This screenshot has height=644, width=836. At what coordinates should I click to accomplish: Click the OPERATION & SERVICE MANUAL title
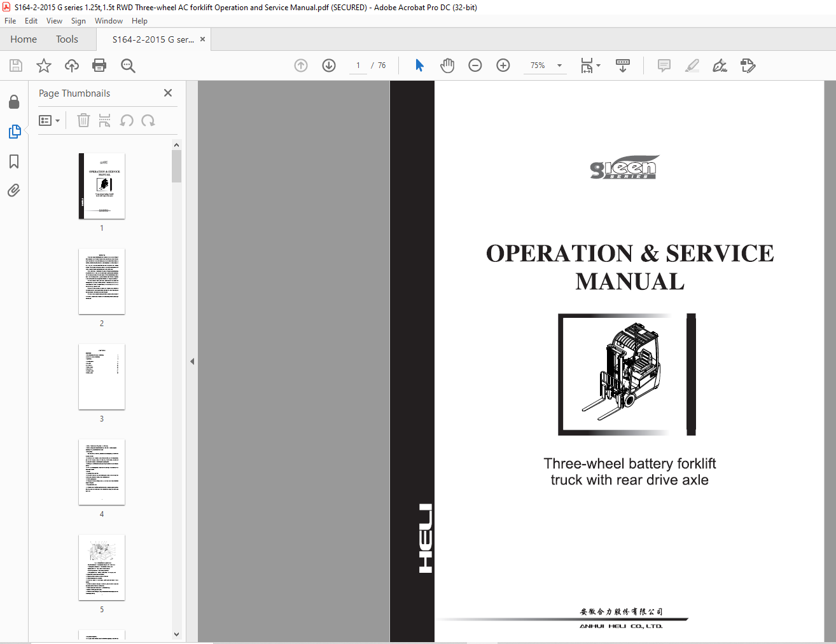coord(630,267)
